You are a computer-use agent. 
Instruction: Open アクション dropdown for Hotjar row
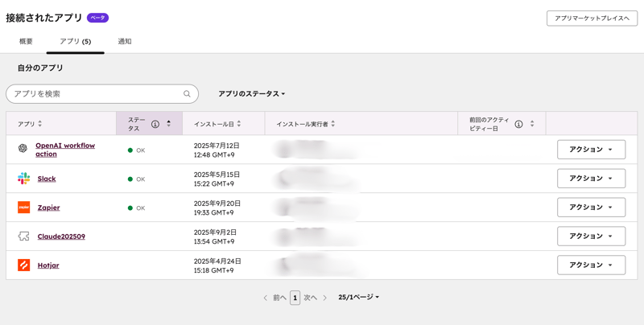pos(591,265)
